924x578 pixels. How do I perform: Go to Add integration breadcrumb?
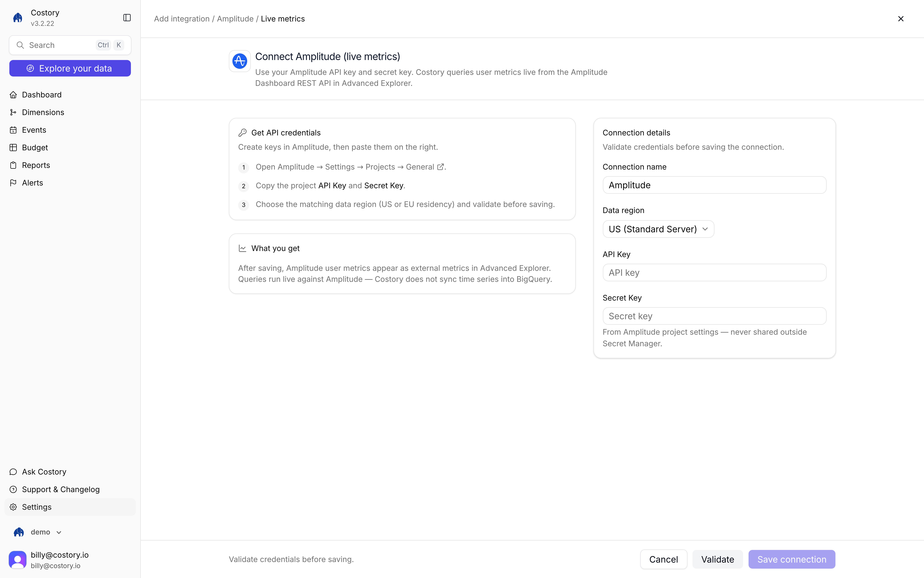point(182,19)
